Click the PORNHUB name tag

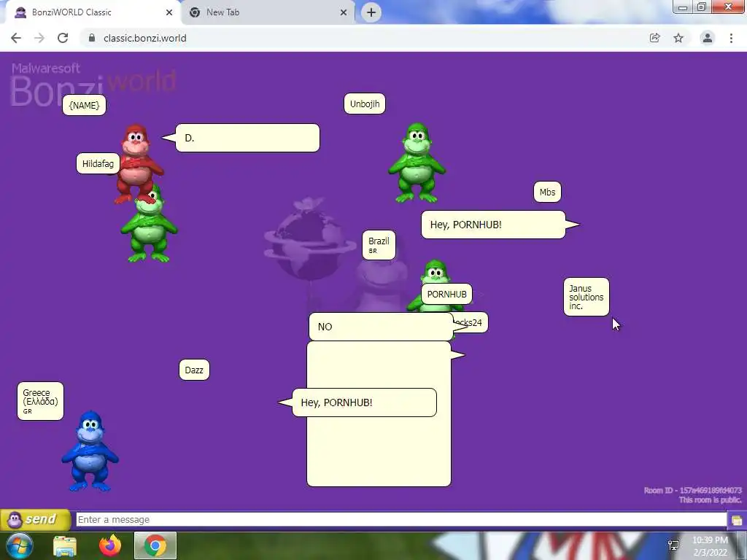click(447, 295)
